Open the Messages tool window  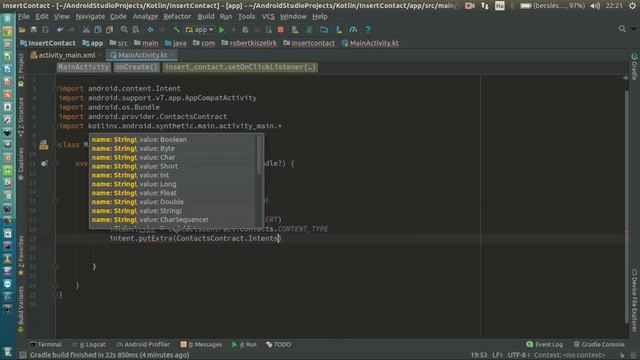pos(202,344)
